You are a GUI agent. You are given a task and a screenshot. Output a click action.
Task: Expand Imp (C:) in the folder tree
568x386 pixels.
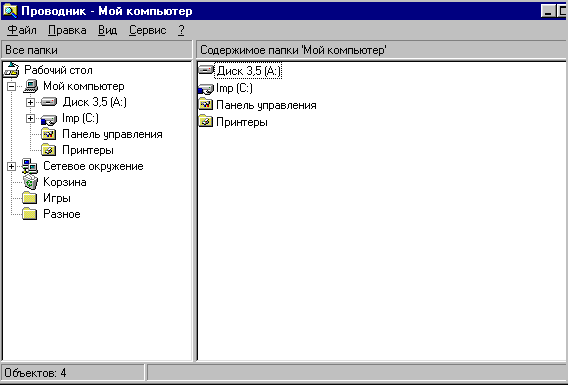(x=30, y=118)
